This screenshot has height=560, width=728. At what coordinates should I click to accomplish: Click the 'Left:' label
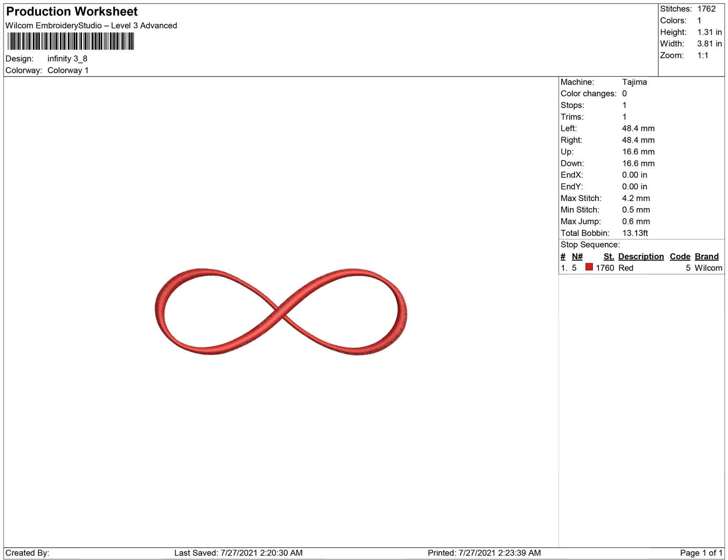tap(569, 128)
